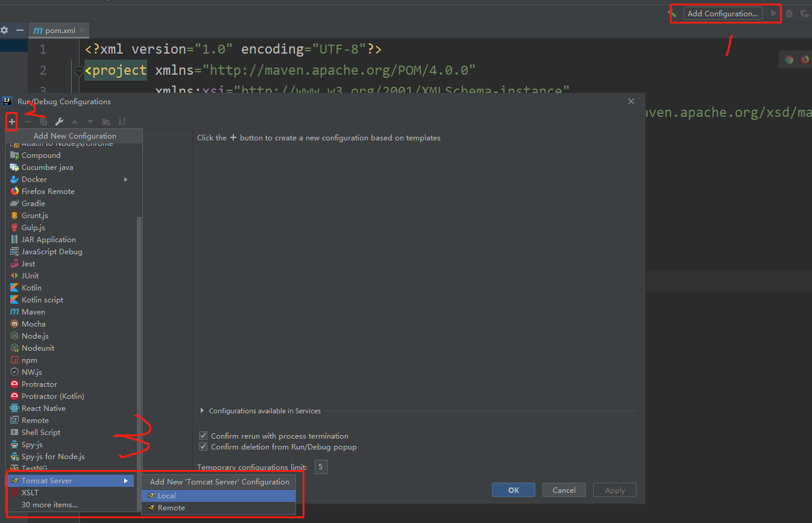Choose Remote Tomcat Server configuration
Screen dimensions: 812x523
tap(219, 507)
